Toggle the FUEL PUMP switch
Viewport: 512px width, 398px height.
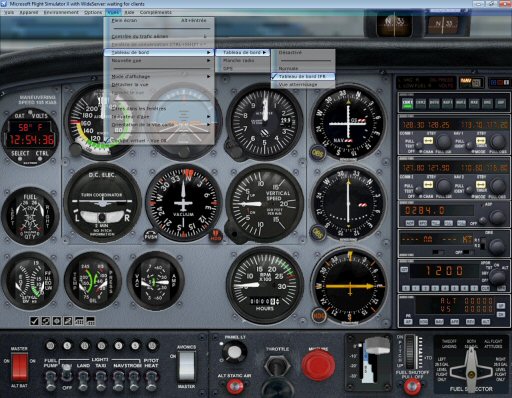[51, 380]
